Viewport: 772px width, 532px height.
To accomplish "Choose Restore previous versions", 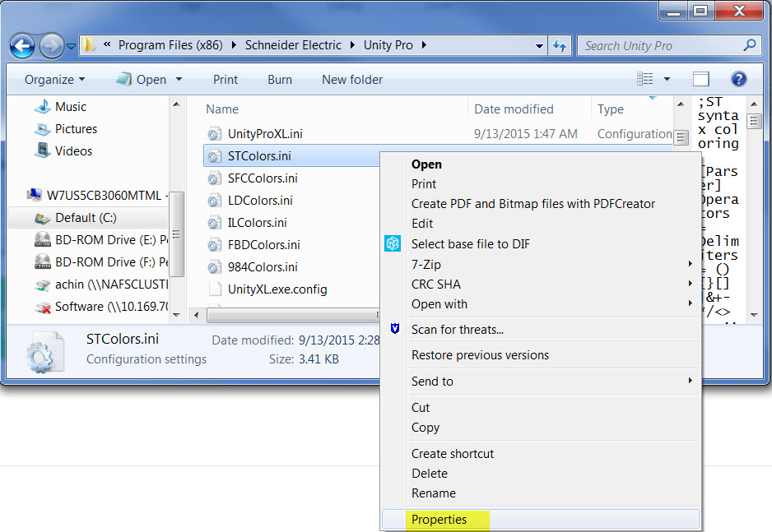I will point(480,355).
